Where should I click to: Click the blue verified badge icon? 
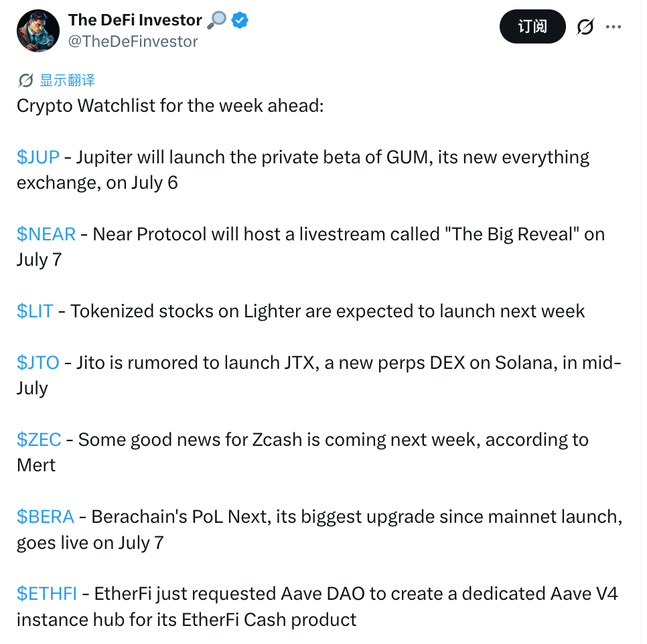240,20
